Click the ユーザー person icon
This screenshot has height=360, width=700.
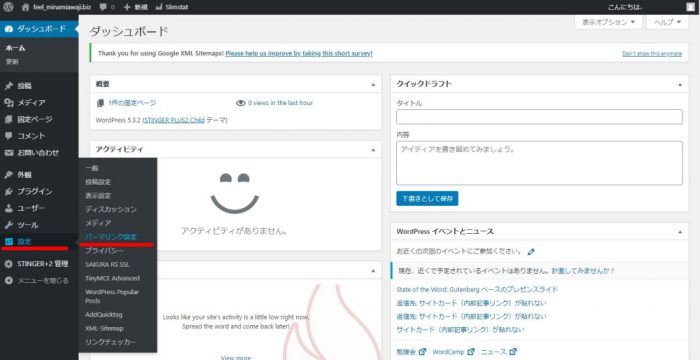tap(8, 208)
